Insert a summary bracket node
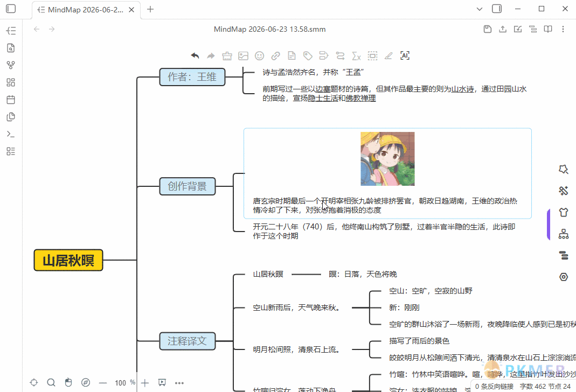This screenshot has height=392, width=576. 324,56
